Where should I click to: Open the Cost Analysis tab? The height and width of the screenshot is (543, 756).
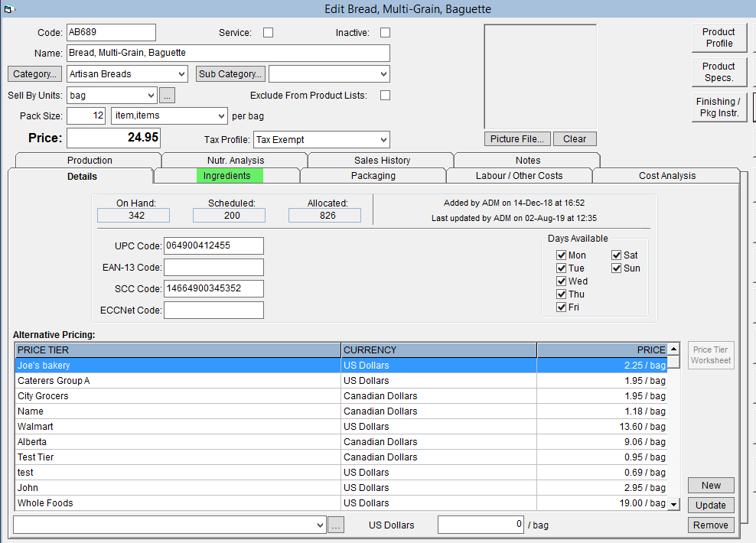(x=667, y=176)
